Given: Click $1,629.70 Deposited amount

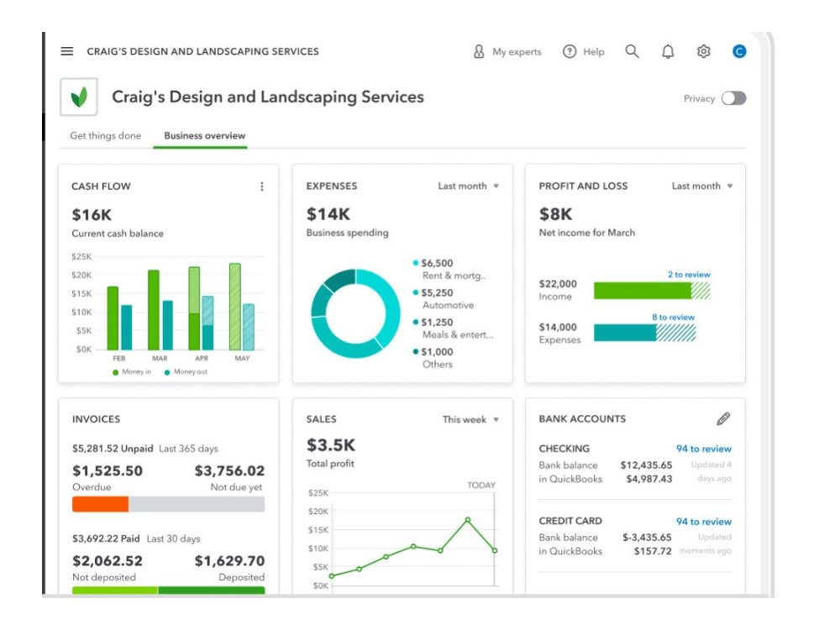Looking at the screenshot, I should (x=229, y=561).
